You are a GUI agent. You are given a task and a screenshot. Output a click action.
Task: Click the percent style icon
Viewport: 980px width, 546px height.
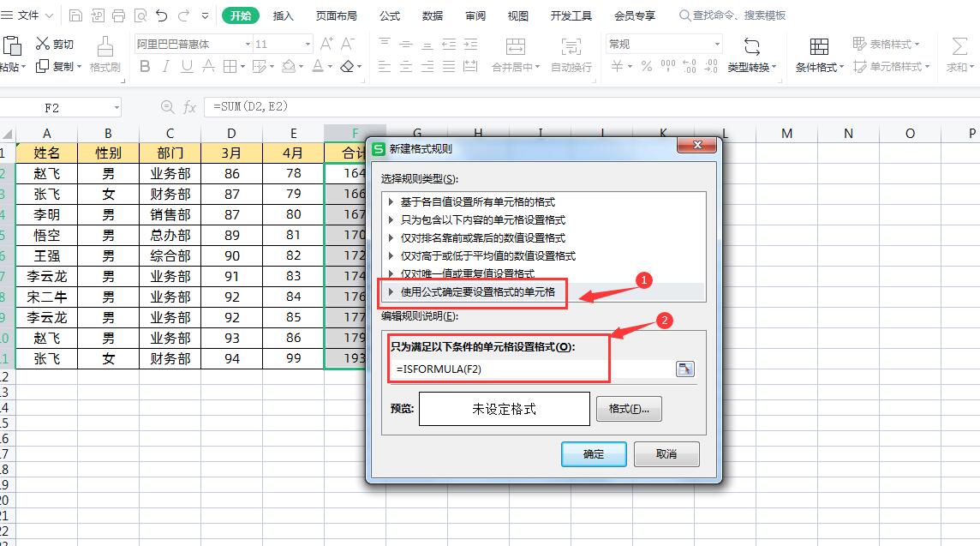click(x=647, y=66)
